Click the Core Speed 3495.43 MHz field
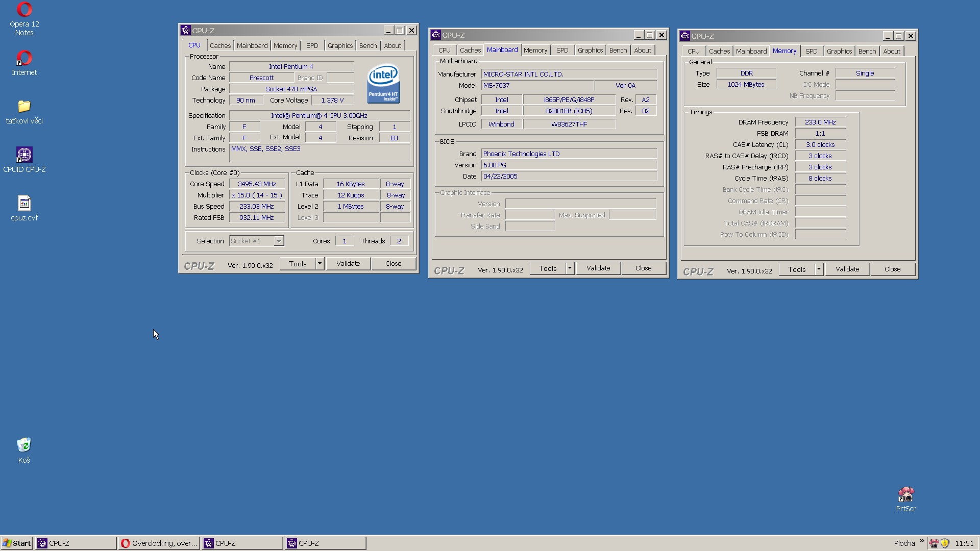The height and width of the screenshot is (551, 980). [x=257, y=184]
